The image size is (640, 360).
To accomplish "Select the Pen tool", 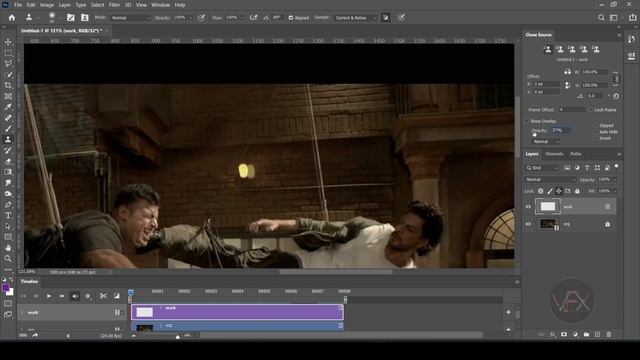I will coord(8,204).
